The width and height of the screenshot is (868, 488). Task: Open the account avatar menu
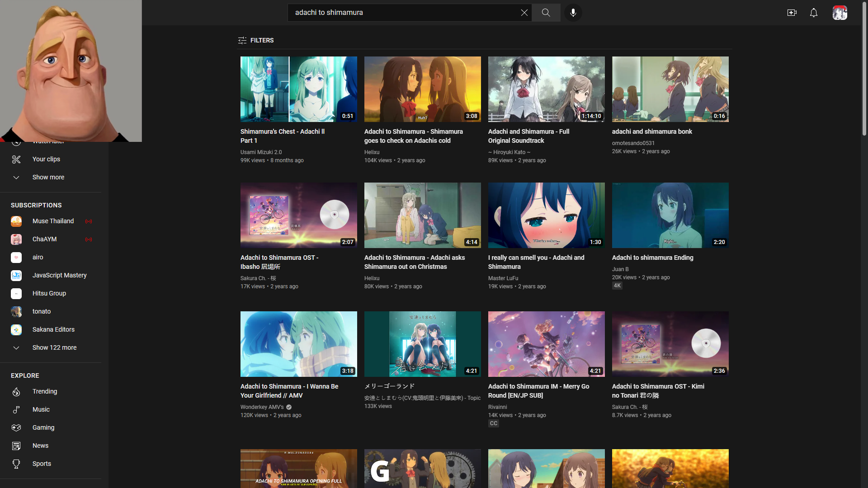click(x=840, y=13)
